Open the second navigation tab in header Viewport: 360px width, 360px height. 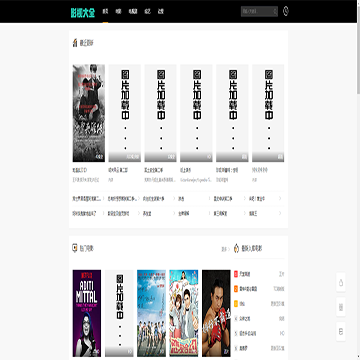pos(118,12)
